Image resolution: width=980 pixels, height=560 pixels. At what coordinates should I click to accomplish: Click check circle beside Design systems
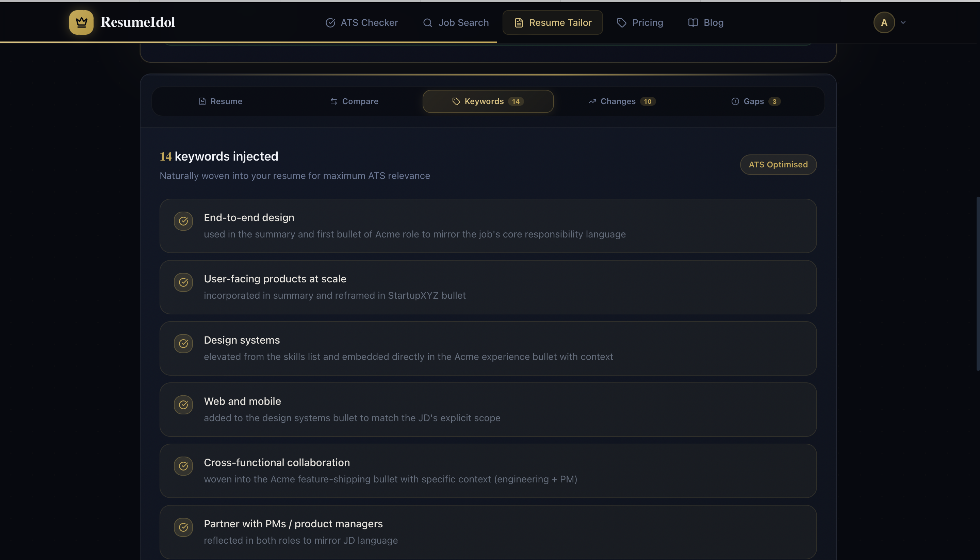pos(183,344)
